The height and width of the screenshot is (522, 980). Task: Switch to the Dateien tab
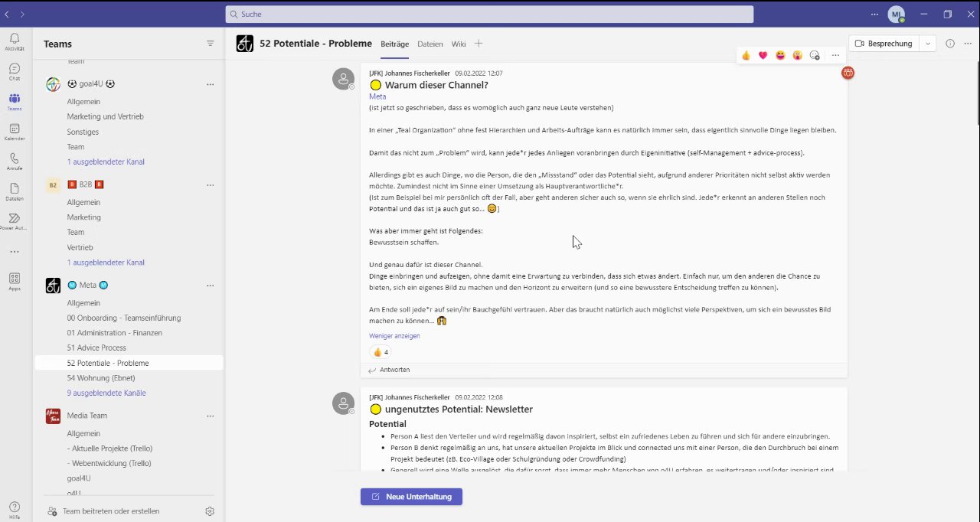coord(430,44)
